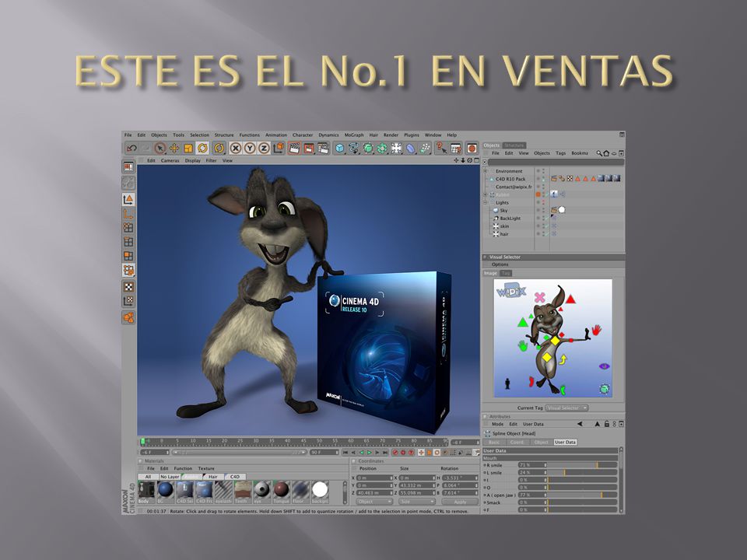Toggle the Z axis lock
The image size is (747, 560).
coord(264,148)
